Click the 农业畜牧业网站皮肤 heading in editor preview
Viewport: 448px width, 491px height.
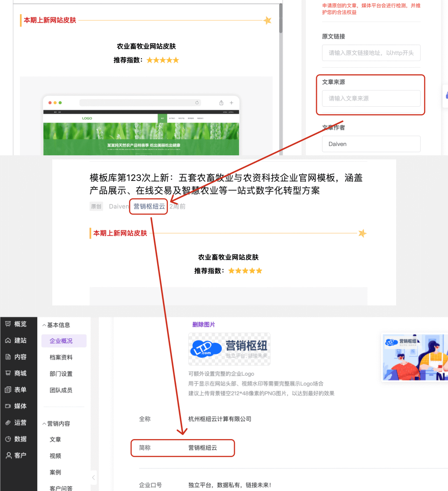146,46
